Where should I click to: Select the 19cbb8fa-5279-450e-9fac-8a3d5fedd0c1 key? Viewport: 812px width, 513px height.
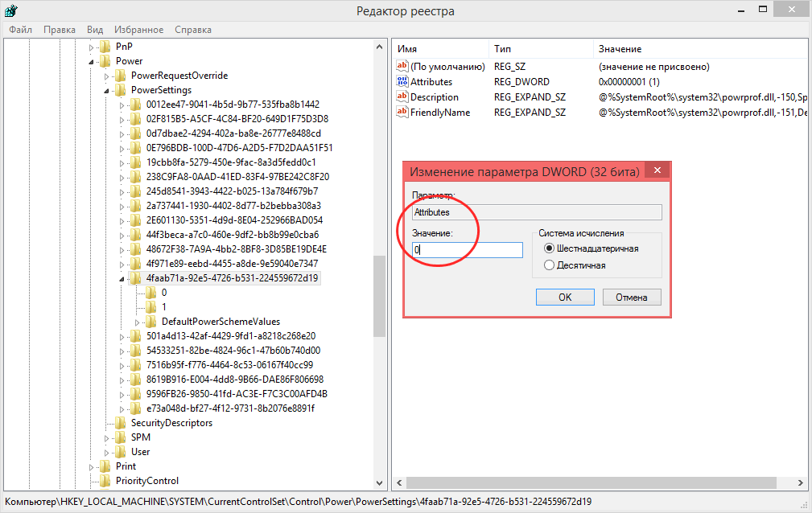point(231,162)
